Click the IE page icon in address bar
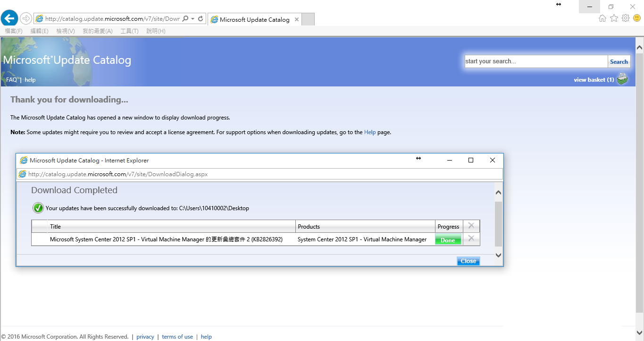Screen dimensions: 644x341 click(x=39, y=19)
